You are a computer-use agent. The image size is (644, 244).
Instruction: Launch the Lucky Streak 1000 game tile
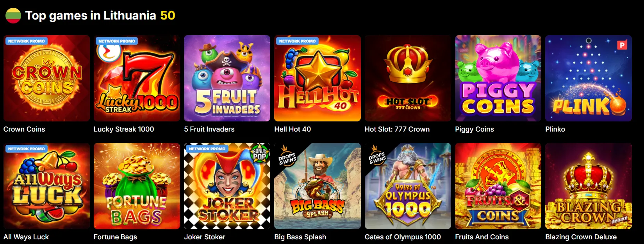[137, 78]
